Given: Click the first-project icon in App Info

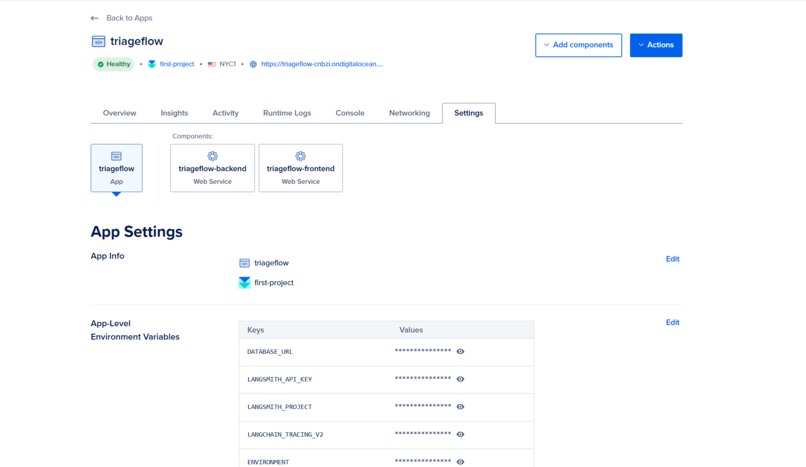Looking at the screenshot, I should 244,283.
